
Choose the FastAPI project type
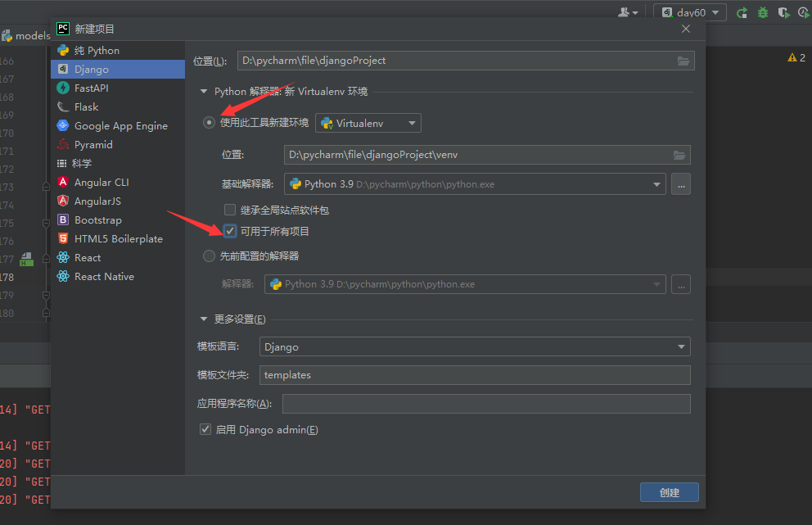pyautogui.click(x=118, y=88)
